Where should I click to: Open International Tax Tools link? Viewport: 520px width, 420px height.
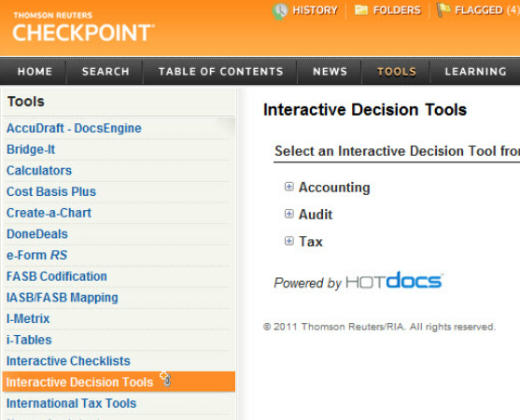tap(71, 403)
